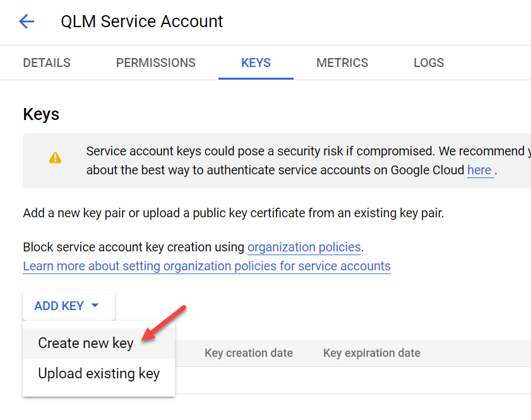The height and width of the screenshot is (420, 531).
Task: Click the Key creation date column header
Action: point(249,353)
